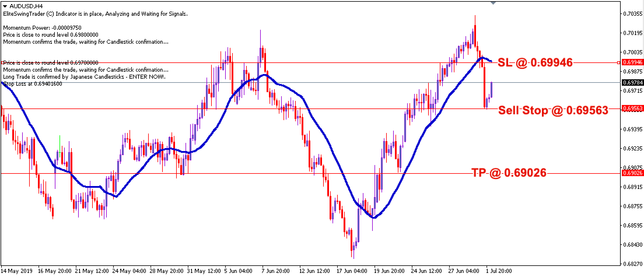Click the 0.70355 price scale label

[x=632, y=14]
